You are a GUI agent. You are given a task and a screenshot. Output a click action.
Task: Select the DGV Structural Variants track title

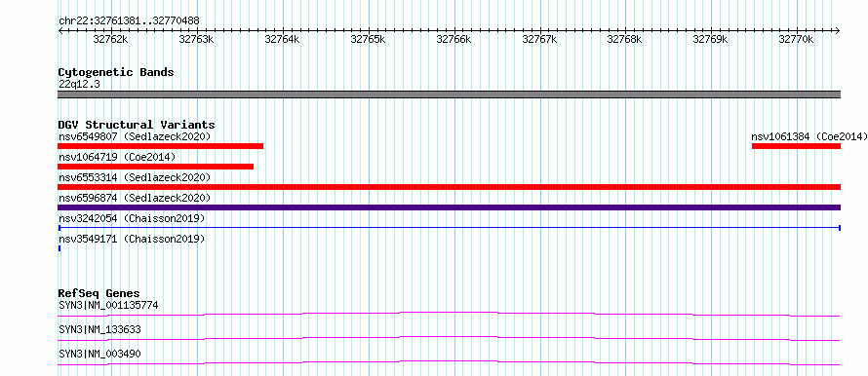point(137,125)
